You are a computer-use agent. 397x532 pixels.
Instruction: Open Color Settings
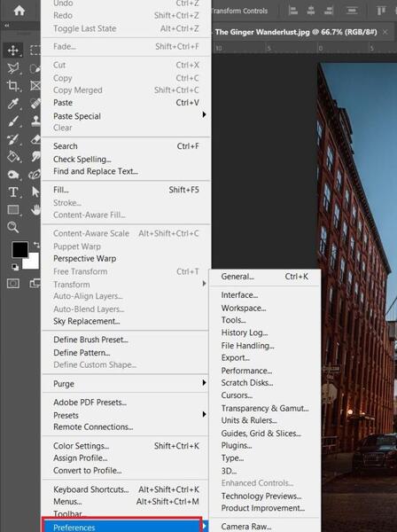[x=126, y=446]
